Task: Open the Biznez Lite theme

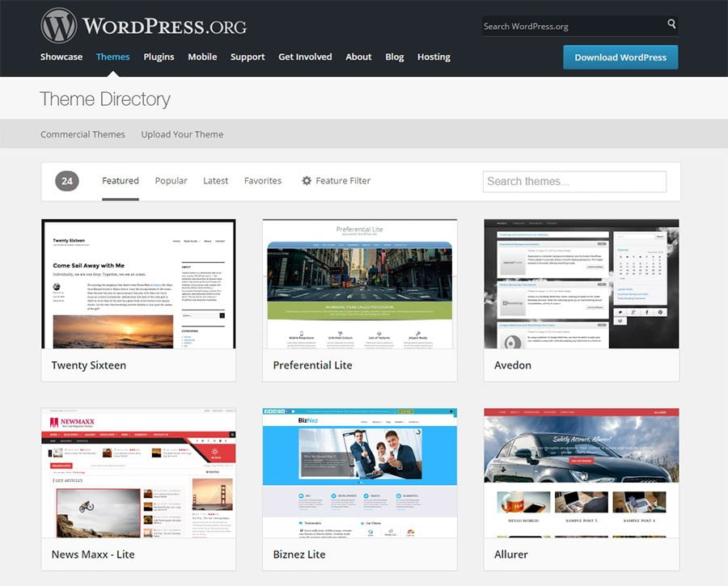Action: point(359,473)
